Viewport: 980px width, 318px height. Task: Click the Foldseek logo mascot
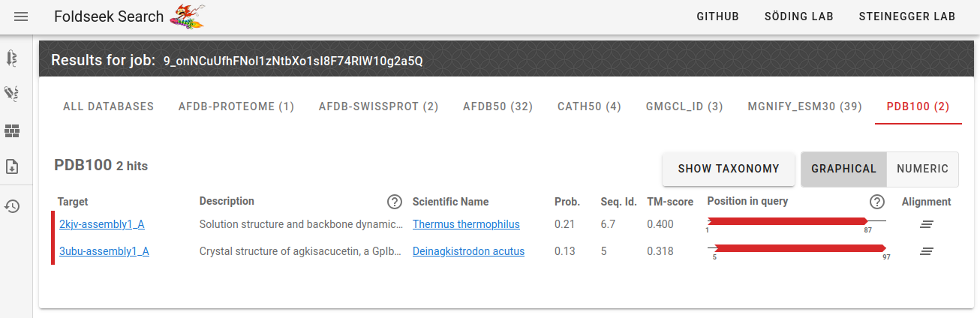187,16
